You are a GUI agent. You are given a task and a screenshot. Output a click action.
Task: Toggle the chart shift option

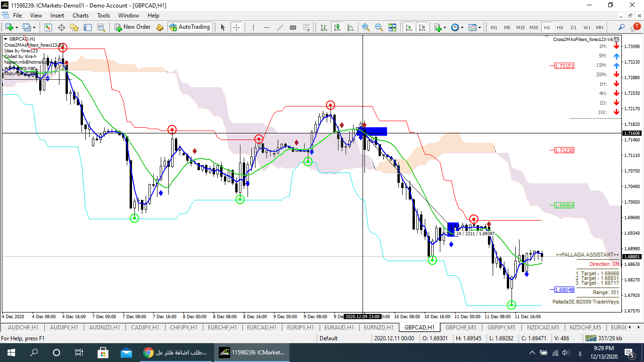(421, 27)
